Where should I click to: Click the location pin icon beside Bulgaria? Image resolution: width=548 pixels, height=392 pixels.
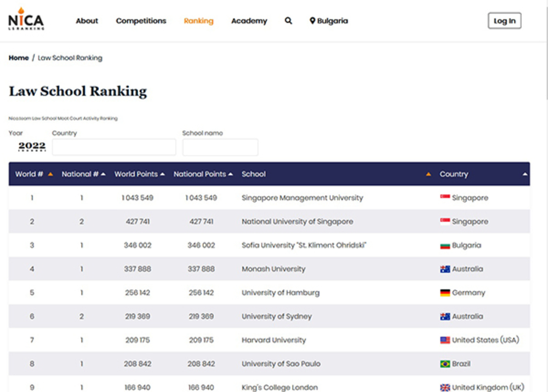pos(312,21)
